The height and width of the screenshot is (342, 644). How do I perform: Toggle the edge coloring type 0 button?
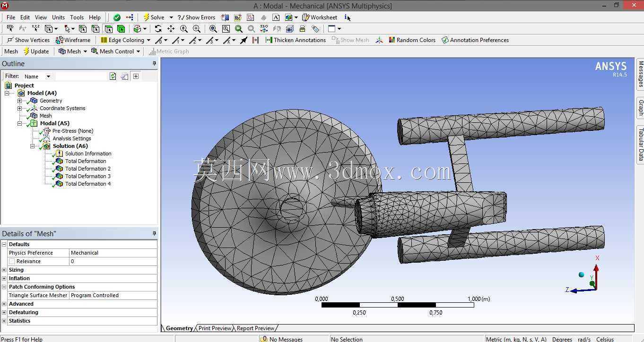click(x=159, y=40)
